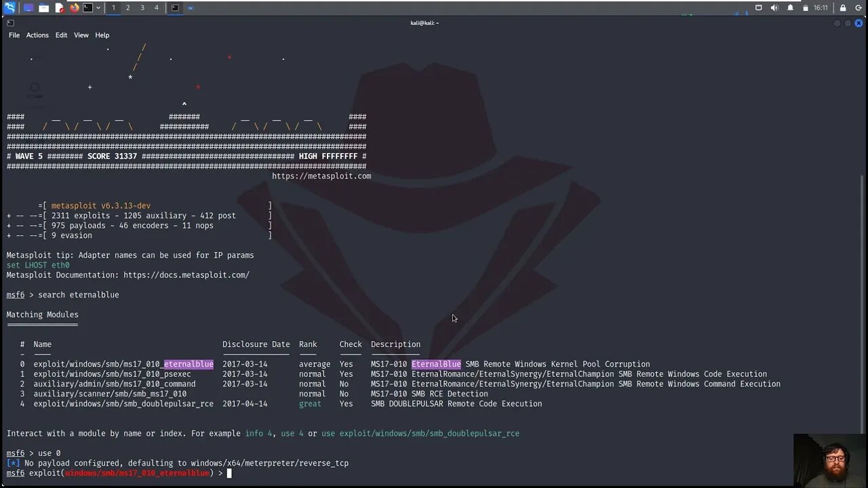Viewport: 868px width, 488px height.
Task: Click the smb_doublepulsar_rce module in row 4
Action: [x=123, y=404]
